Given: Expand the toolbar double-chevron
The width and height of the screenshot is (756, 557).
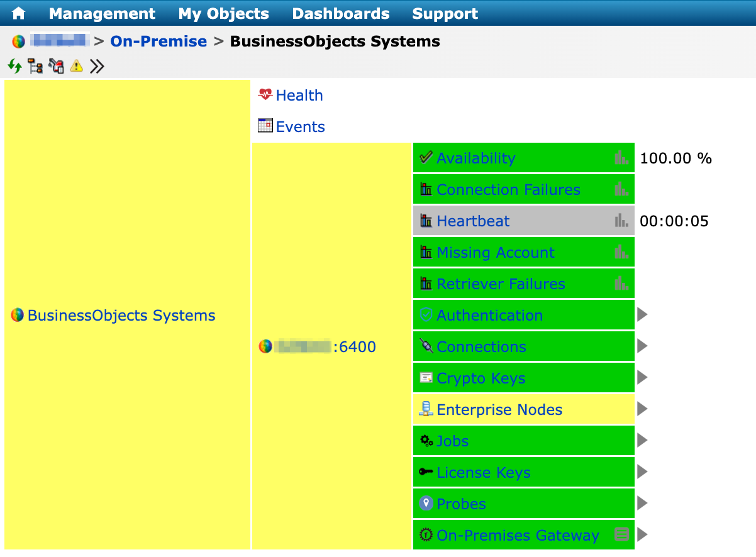Looking at the screenshot, I should 97,65.
